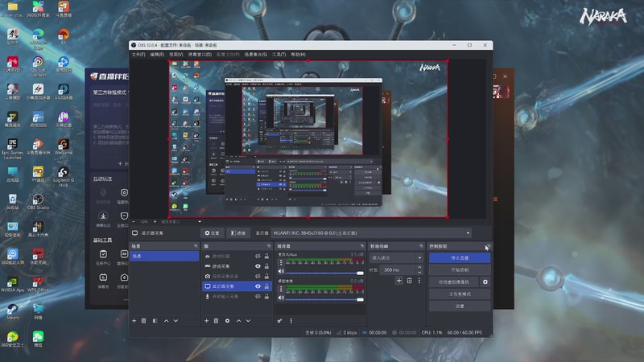Open the Docks (停靠窗口) menu

[x=200, y=54]
